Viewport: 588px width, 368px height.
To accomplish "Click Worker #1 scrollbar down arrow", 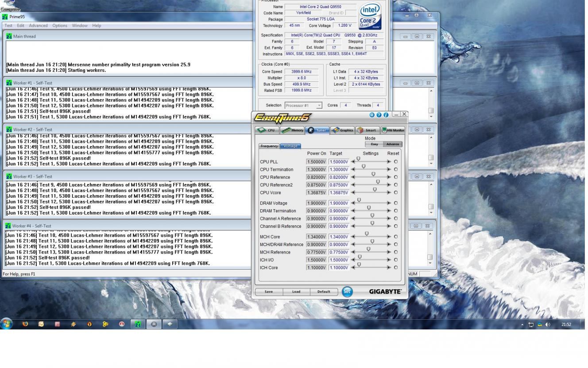I will coord(431,117).
